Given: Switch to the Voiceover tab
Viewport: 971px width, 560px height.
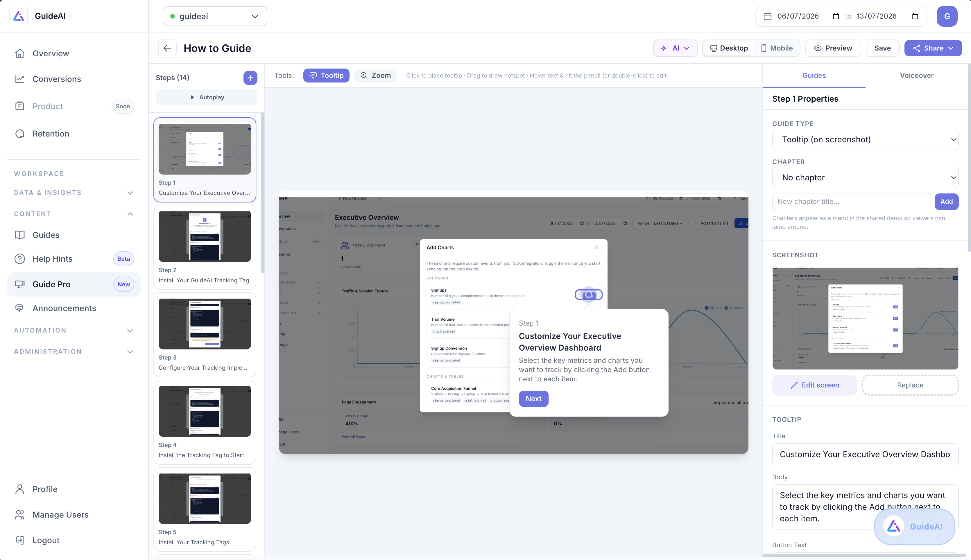Looking at the screenshot, I should point(916,76).
